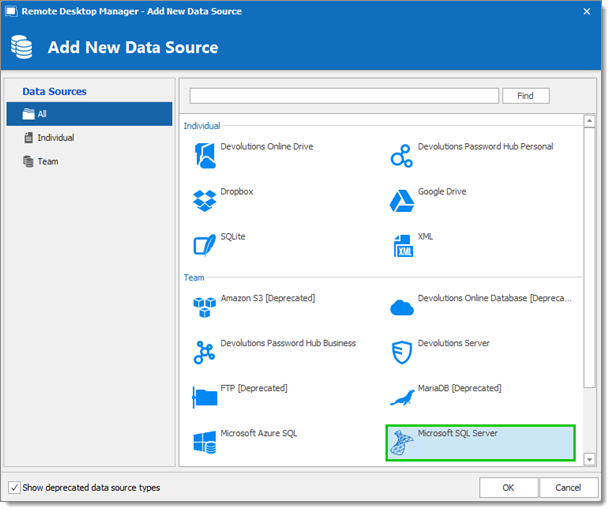This screenshot has height=512, width=612.
Task: Click the 'FTP [Deprecated]' label
Action: pyautogui.click(x=254, y=388)
